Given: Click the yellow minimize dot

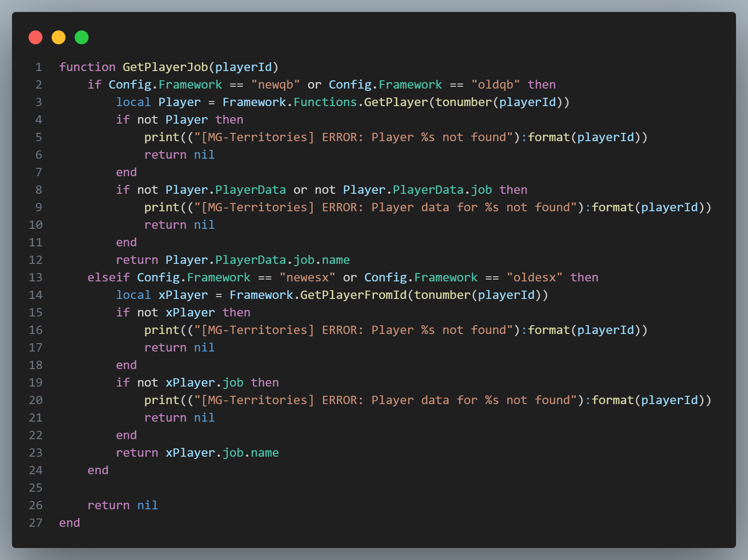Looking at the screenshot, I should pos(59,37).
